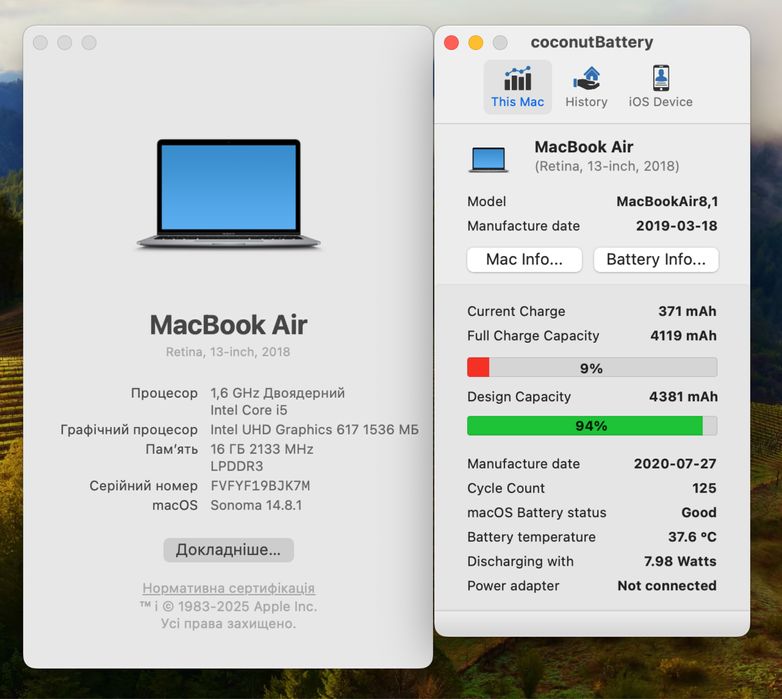
Task: Click the Cycle Count value 125
Action: point(704,488)
